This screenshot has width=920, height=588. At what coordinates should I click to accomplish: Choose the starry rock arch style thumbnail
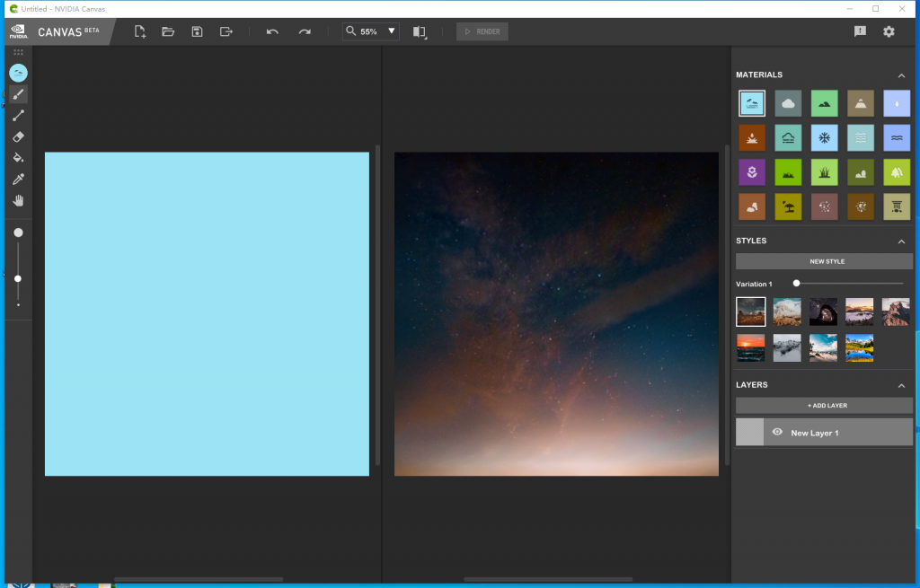point(823,312)
